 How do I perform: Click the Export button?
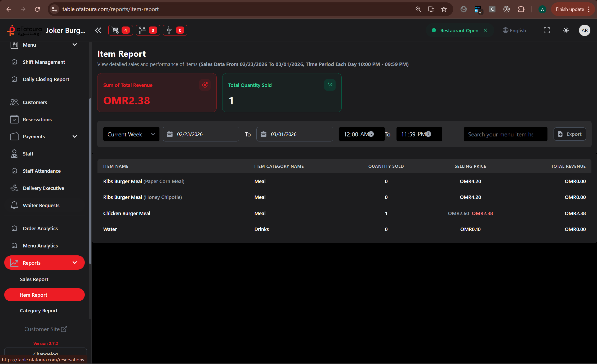click(x=570, y=134)
